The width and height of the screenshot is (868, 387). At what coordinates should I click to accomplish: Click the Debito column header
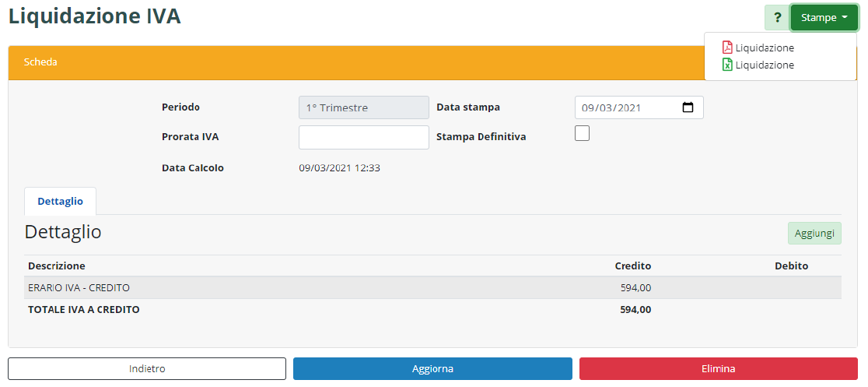point(791,266)
